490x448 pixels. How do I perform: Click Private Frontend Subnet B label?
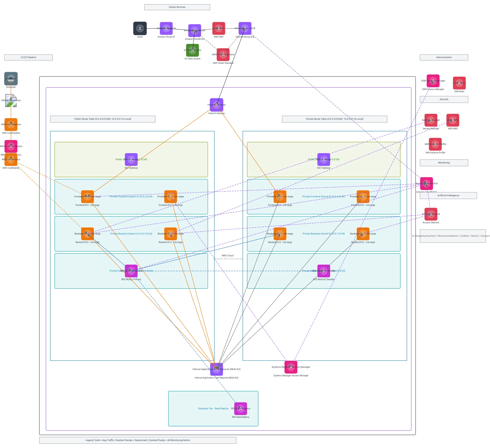[x=324, y=196]
